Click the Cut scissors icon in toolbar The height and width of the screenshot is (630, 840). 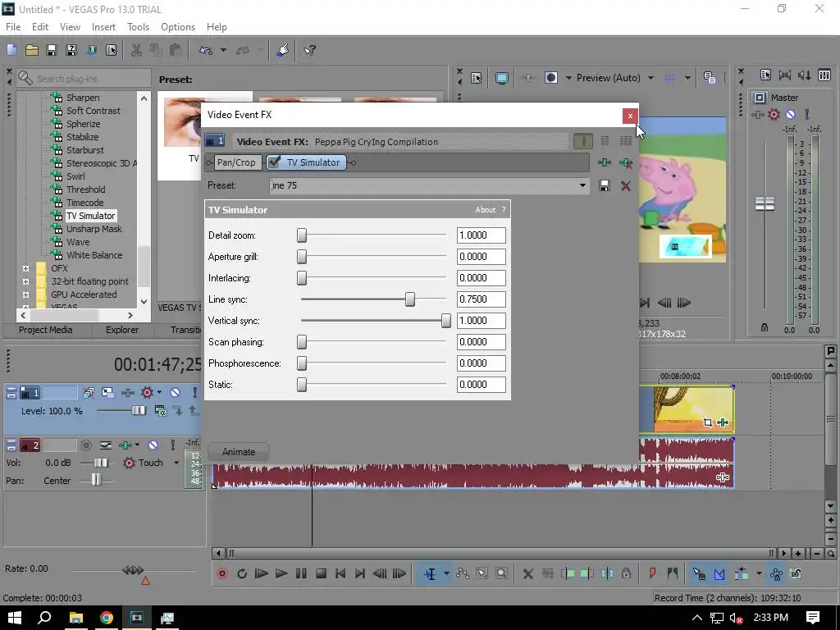(137, 50)
